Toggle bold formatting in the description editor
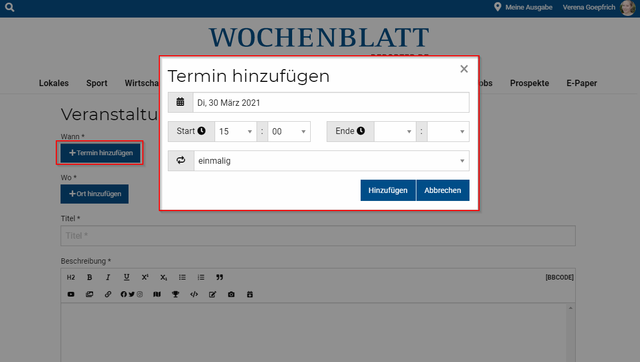 [x=89, y=278]
